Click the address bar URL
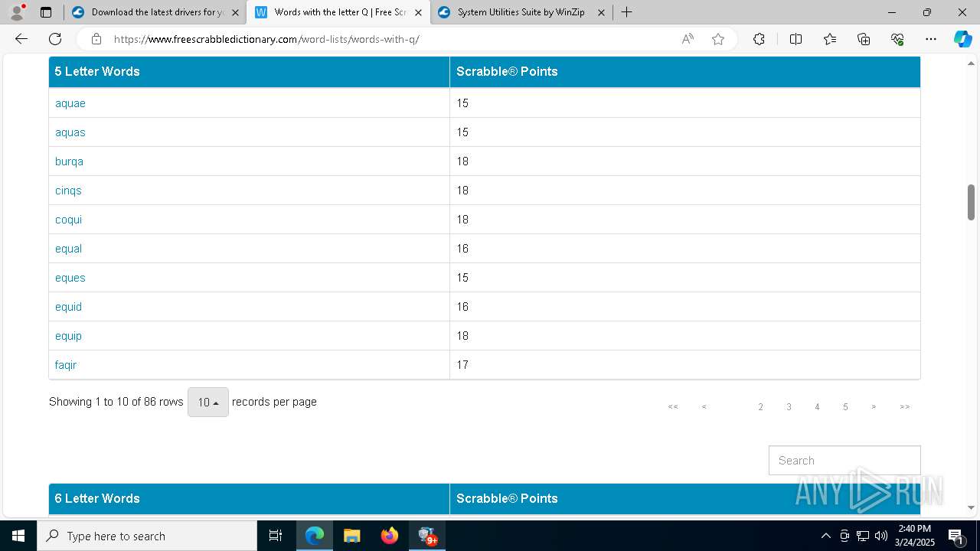Viewport: 980px width, 551px height. (x=266, y=39)
